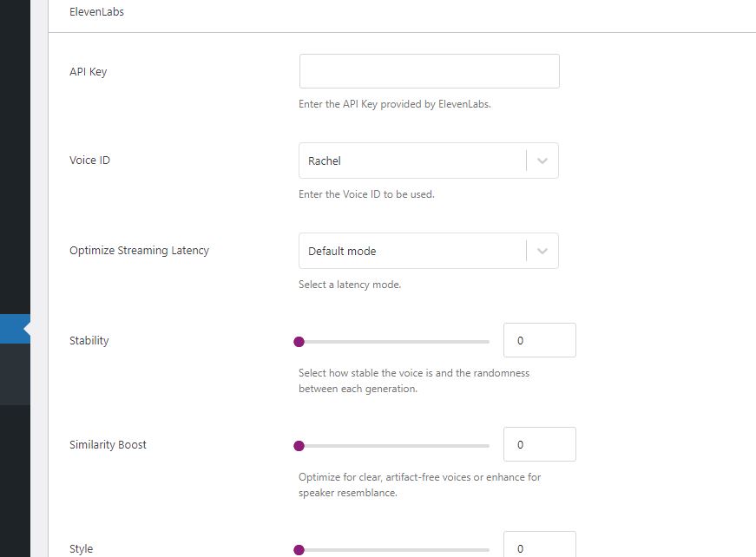Click the Similarity Boost label text
This screenshot has height=557, width=756.
[x=108, y=445]
